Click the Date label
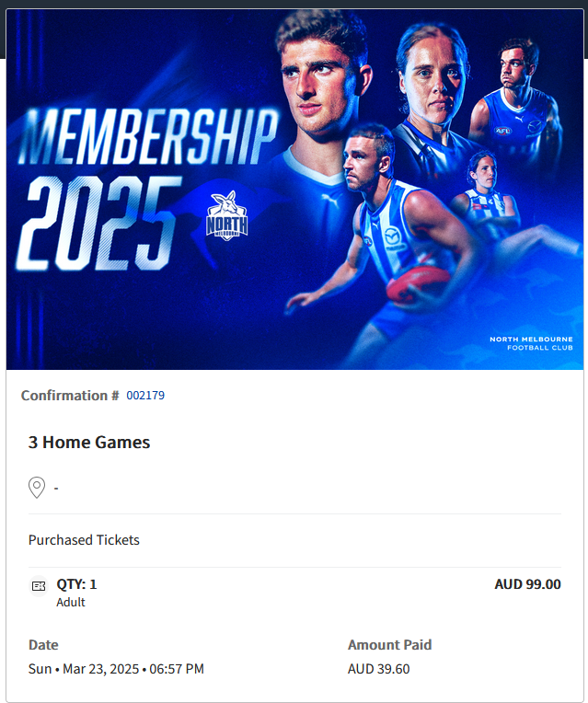The width and height of the screenshot is (588, 703). click(x=43, y=645)
